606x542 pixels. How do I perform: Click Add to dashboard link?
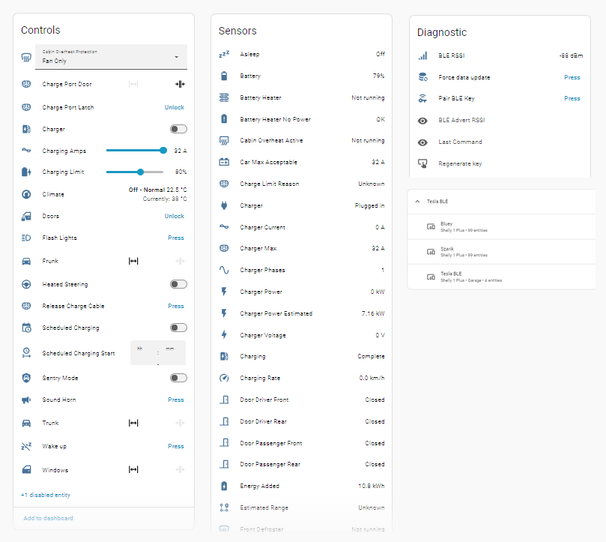(x=48, y=518)
